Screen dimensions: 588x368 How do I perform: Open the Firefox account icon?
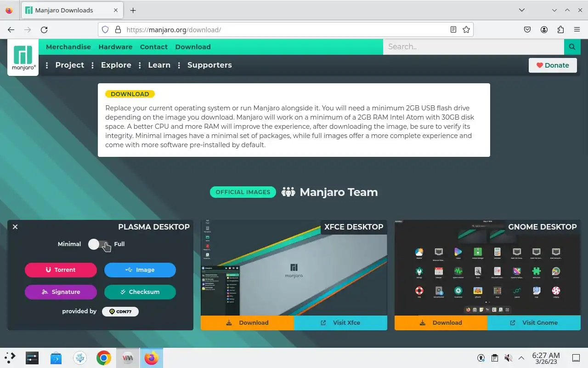tap(544, 29)
